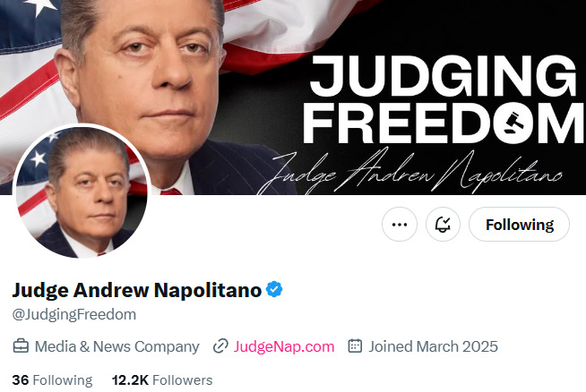View the 36 Following list
The image size is (586, 392).
52,379
